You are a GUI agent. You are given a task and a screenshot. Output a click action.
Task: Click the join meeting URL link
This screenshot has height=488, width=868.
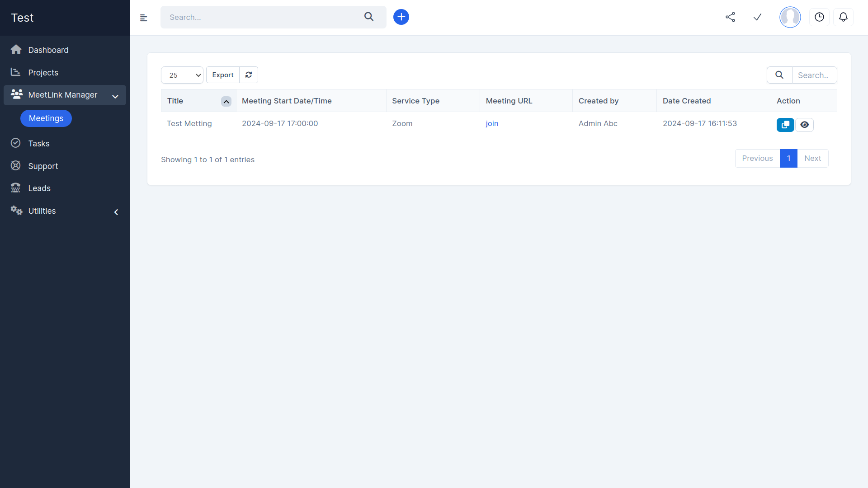492,124
